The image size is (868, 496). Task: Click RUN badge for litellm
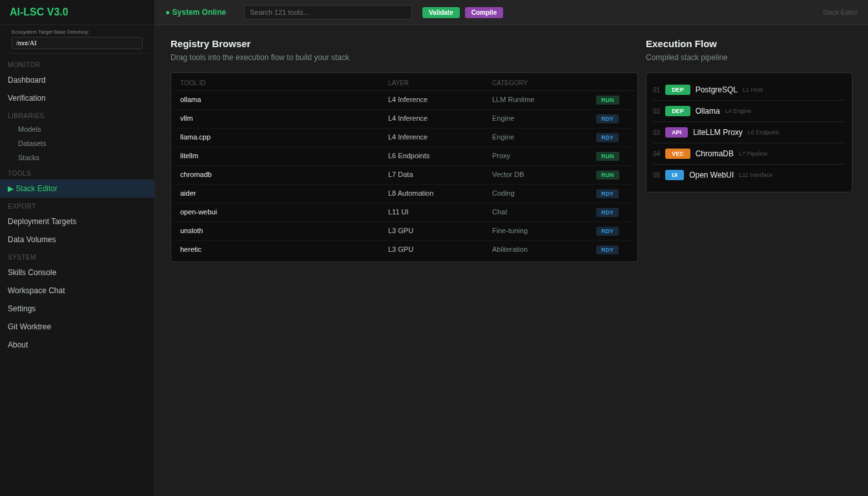click(608, 156)
